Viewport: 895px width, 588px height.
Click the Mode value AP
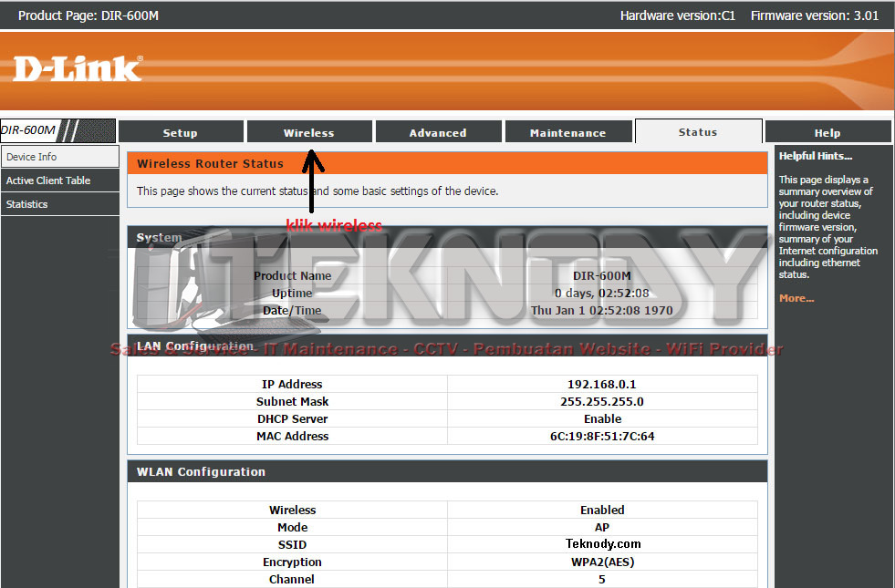click(x=601, y=527)
